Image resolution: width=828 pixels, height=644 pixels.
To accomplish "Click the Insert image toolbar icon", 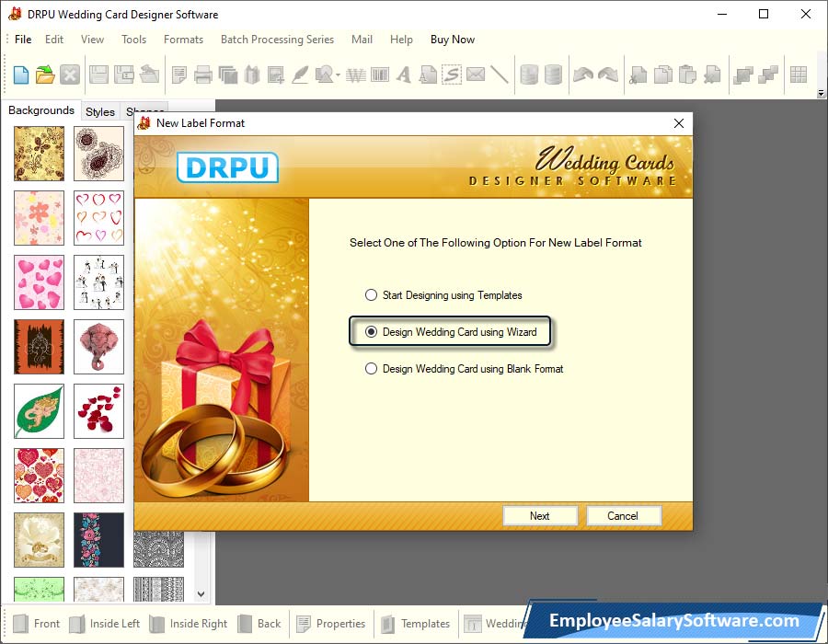I will pos(276,75).
